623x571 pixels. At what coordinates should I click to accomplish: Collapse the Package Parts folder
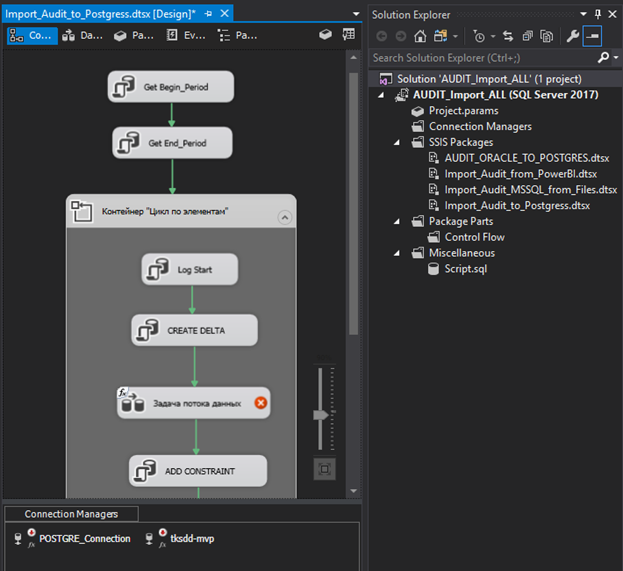397,221
